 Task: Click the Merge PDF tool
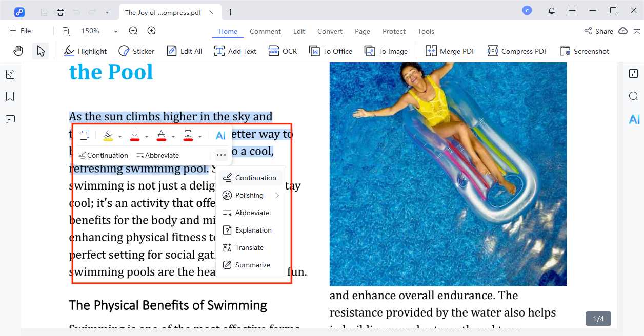click(x=450, y=51)
